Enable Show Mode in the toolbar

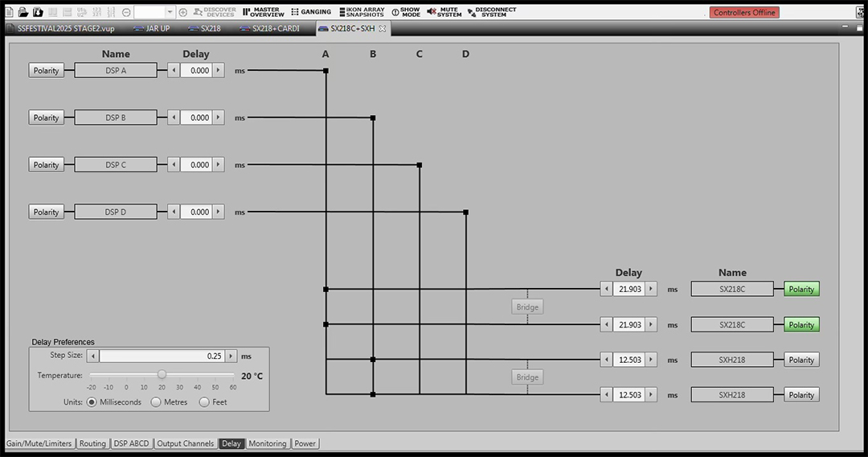[406, 12]
